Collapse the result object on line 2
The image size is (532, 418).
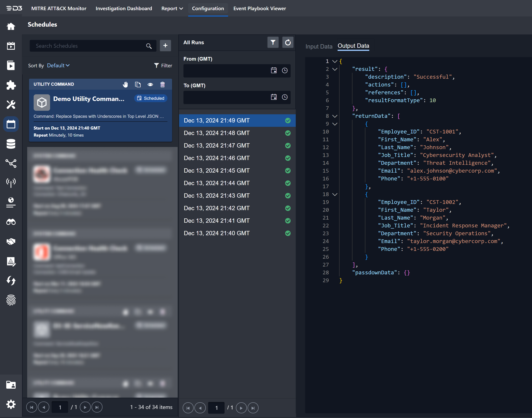point(335,69)
